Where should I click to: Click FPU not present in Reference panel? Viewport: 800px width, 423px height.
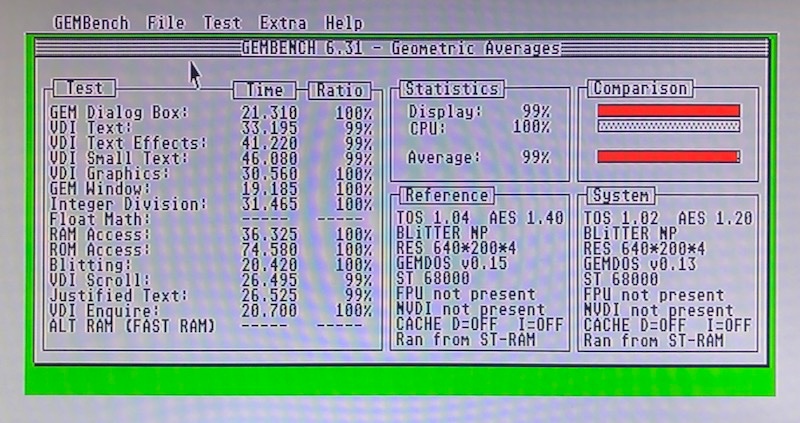(x=466, y=294)
